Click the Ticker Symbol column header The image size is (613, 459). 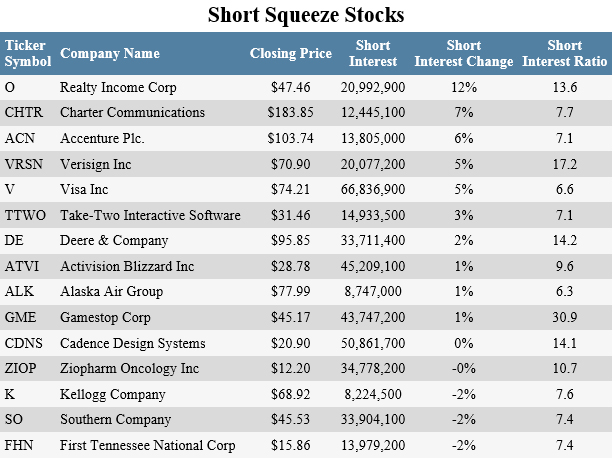tap(27, 54)
